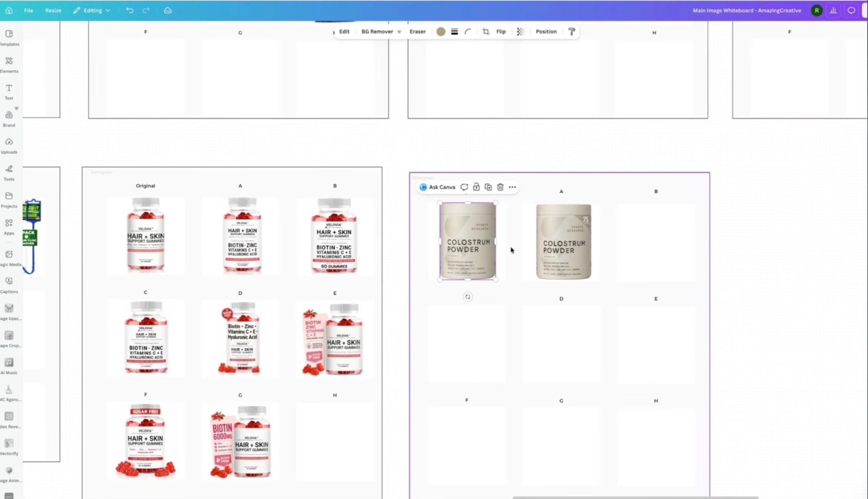868x499 pixels.
Task: Check cloud save status icon
Action: coord(168,11)
